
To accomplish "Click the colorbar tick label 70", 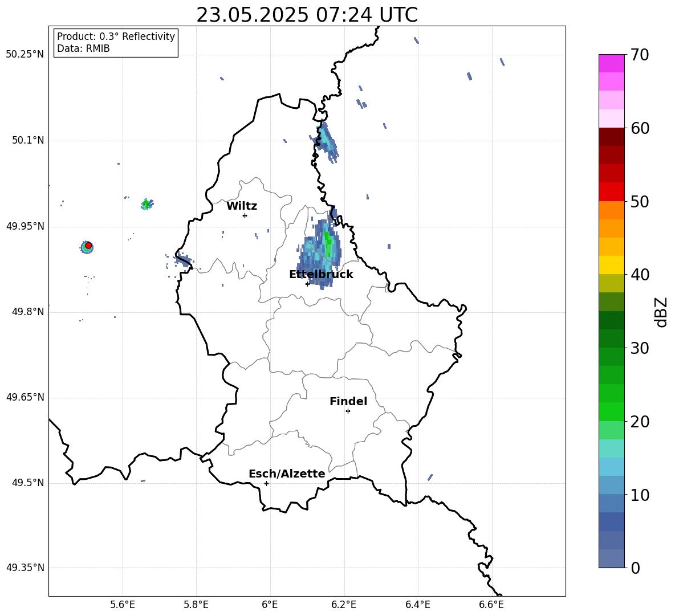I will pyautogui.click(x=640, y=55).
